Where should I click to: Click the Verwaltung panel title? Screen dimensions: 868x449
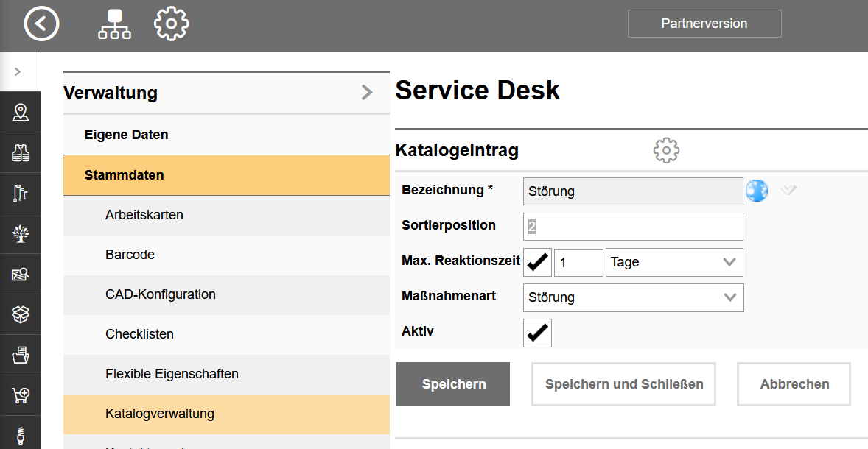(111, 92)
